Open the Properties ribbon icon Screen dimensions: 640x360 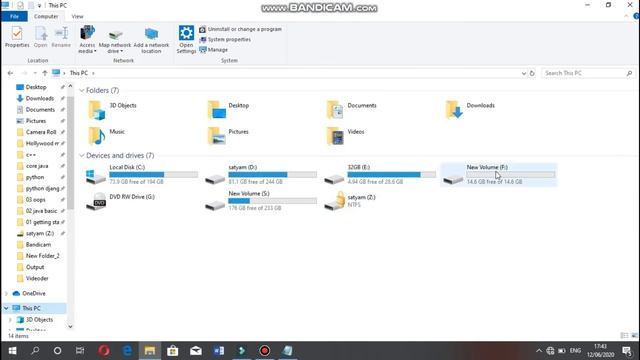[x=17, y=37]
